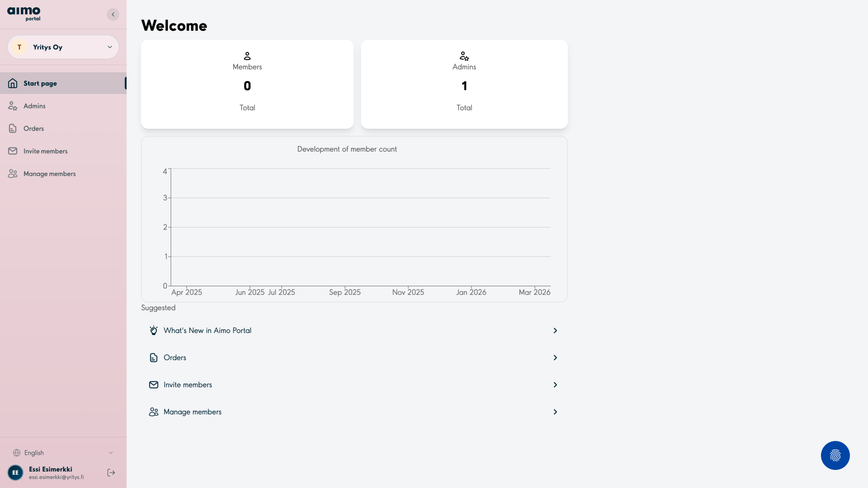Collapse the sidebar with the arrow button
Image resolution: width=868 pixels, height=488 pixels.
[x=113, y=14]
